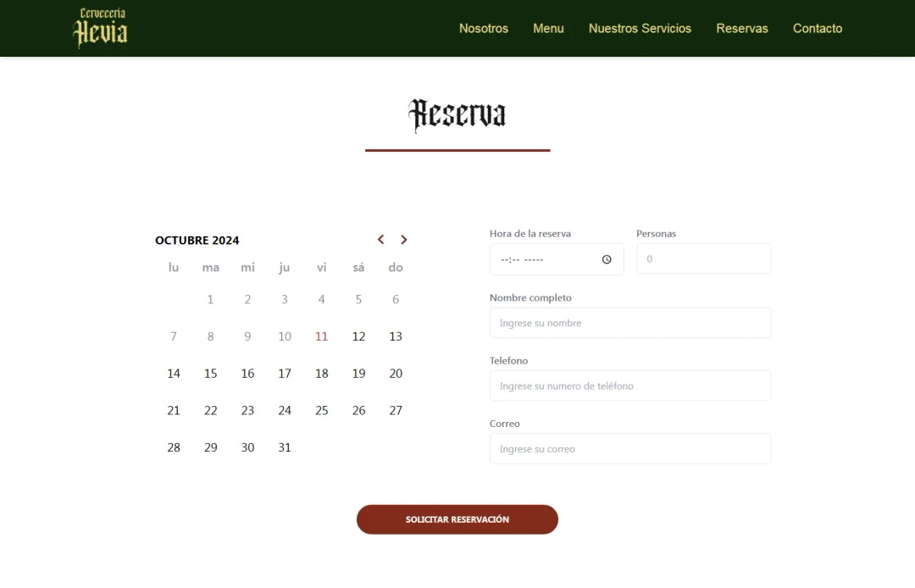The height and width of the screenshot is (588, 915).
Task: Open the Menu navigation link
Action: (x=548, y=29)
